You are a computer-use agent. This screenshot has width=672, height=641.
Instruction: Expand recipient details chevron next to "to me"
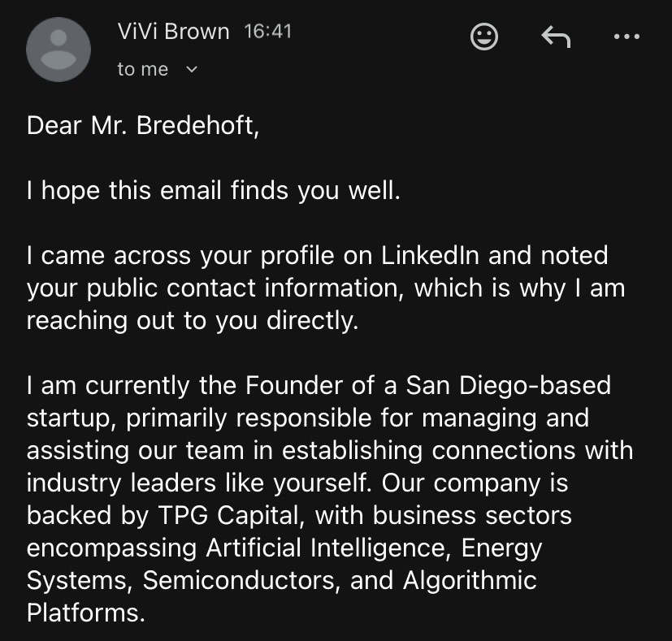tap(193, 70)
